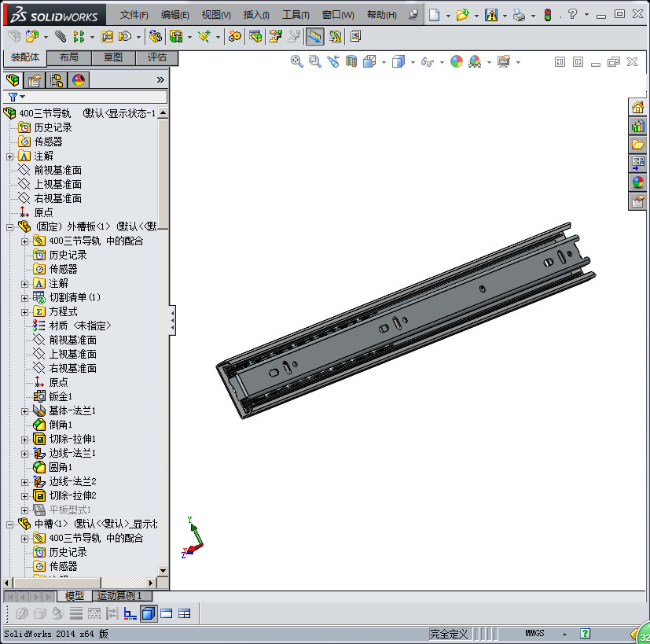Switch to the 布局 tab
Viewport: 650px width, 644px height.
coord(69,57)
